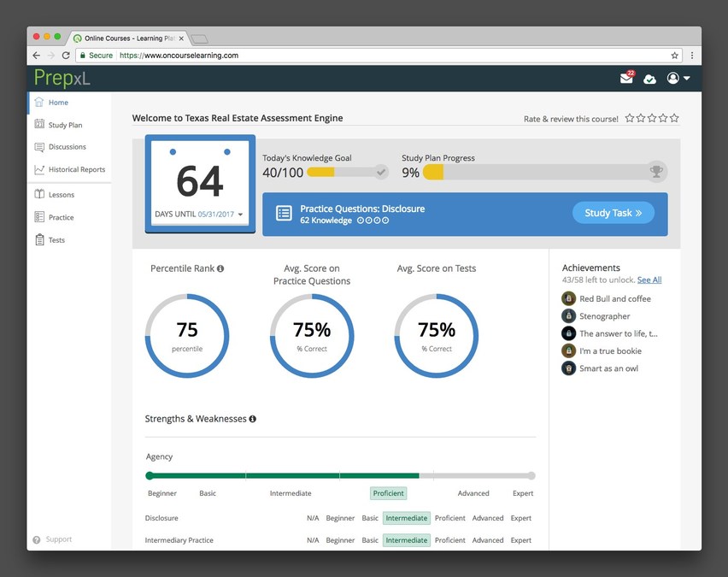Open Historical Reports in sidebar

pos(76,169)
